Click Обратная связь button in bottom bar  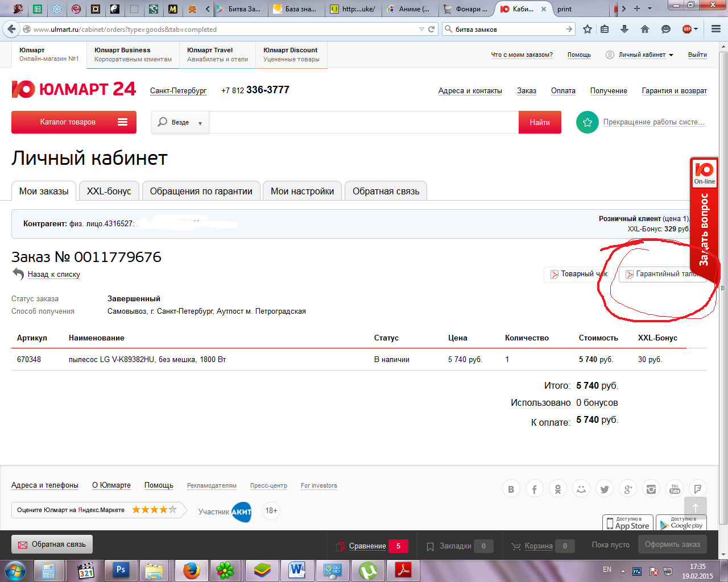click(52, 544)
